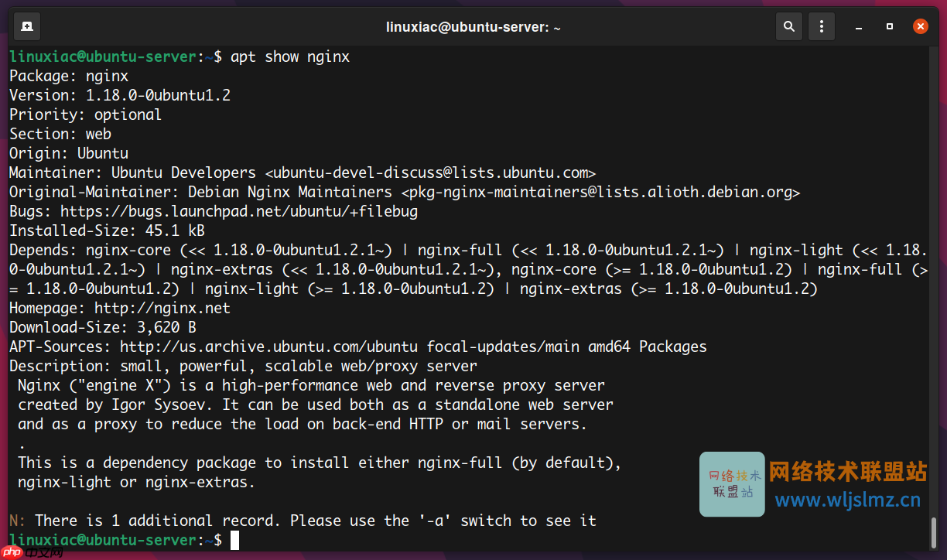Click the 'Depends:' label
The image size is (947, 560).
click(43, 250)
